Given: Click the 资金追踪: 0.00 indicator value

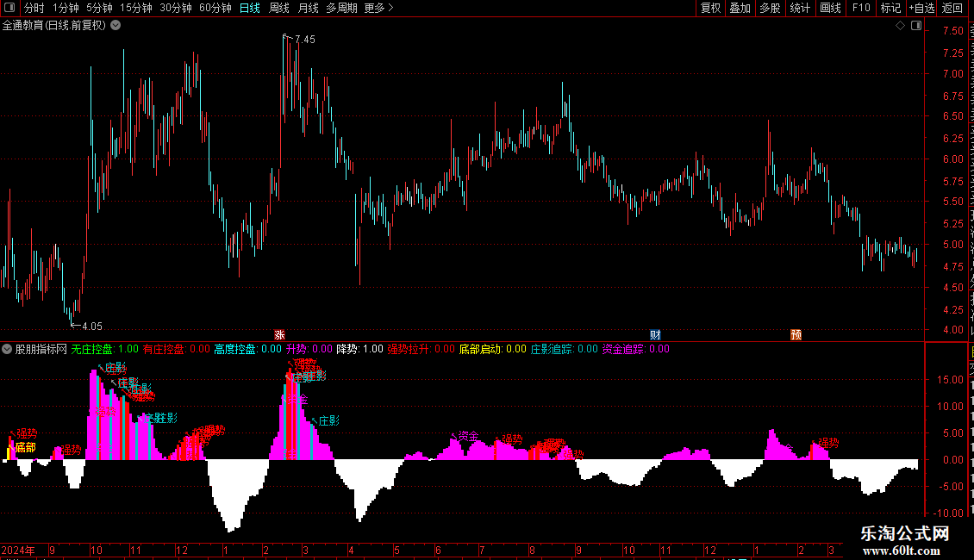Looking at the screenshot, I should click(x=636, y=349).
